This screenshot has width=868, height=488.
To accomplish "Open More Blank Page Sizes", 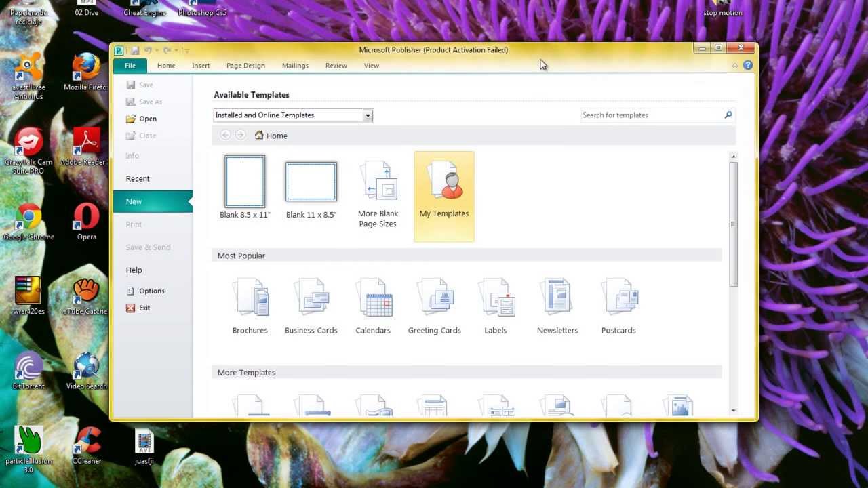I will 378,195.
